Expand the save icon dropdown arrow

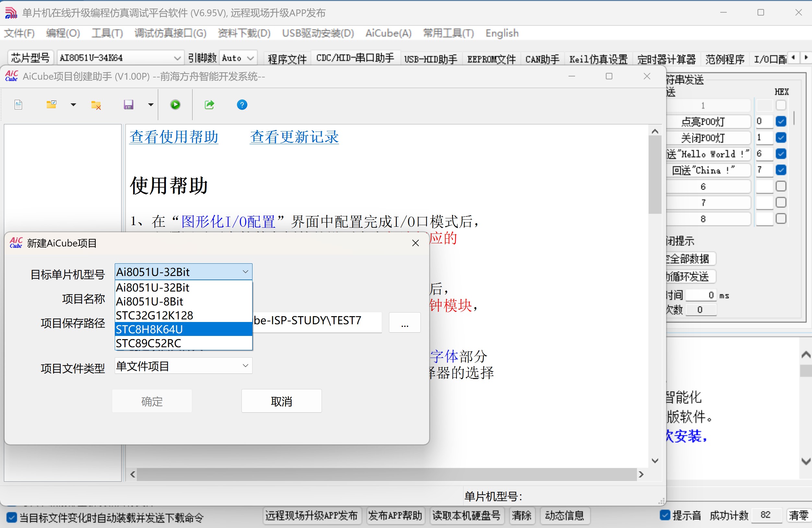click(150, 105)
